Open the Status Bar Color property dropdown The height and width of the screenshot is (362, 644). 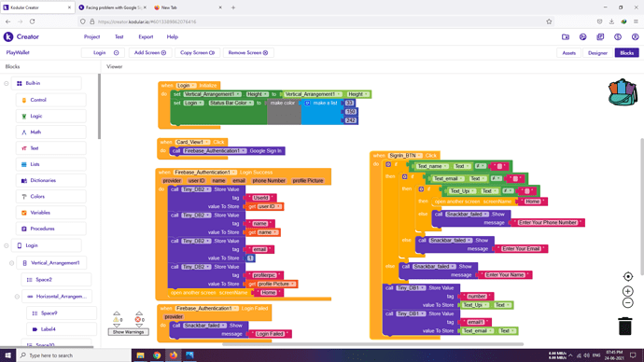point(231,103)
